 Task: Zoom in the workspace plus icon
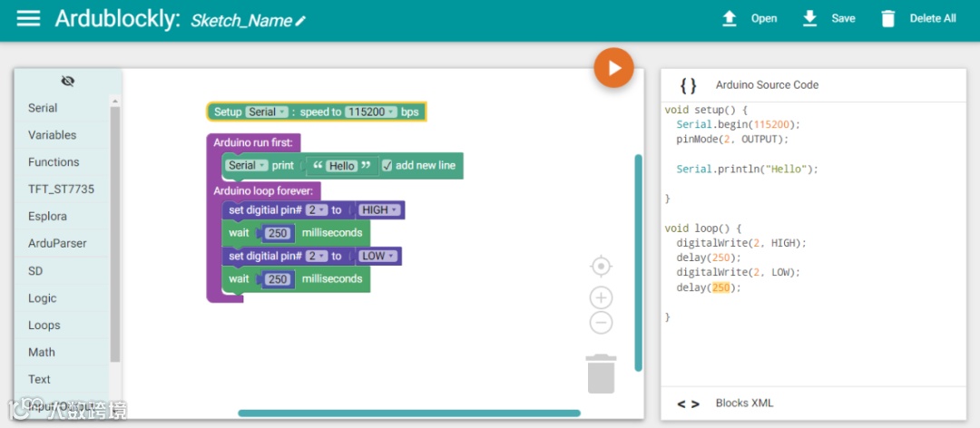pyautogui.click(x=602, y=298)
